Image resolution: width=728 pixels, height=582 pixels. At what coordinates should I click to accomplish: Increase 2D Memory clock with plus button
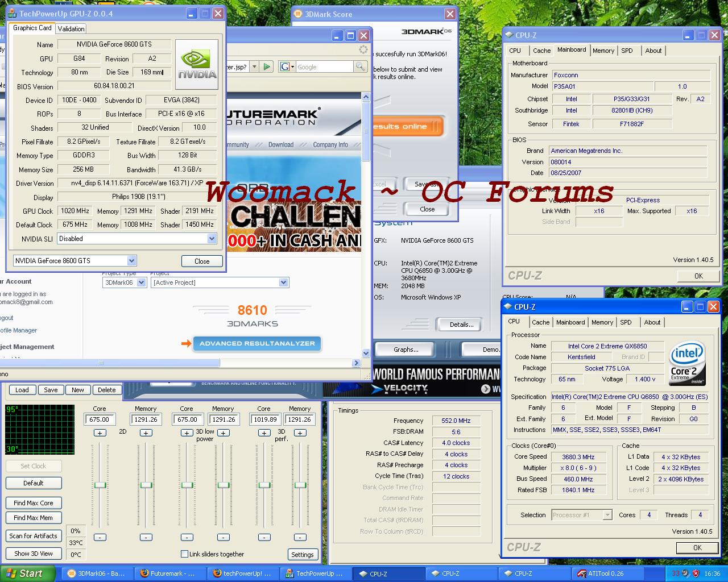click(146, 433)
